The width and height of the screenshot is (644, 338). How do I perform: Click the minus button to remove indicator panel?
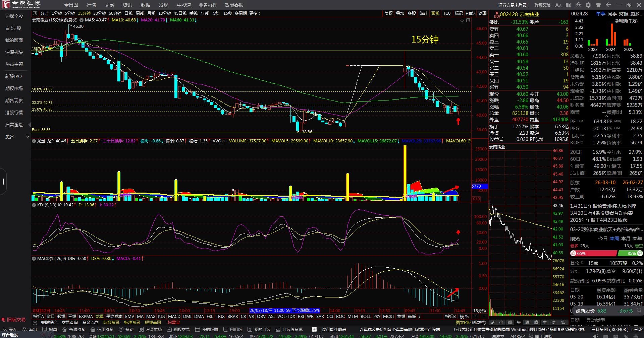(x=484, y=316)
